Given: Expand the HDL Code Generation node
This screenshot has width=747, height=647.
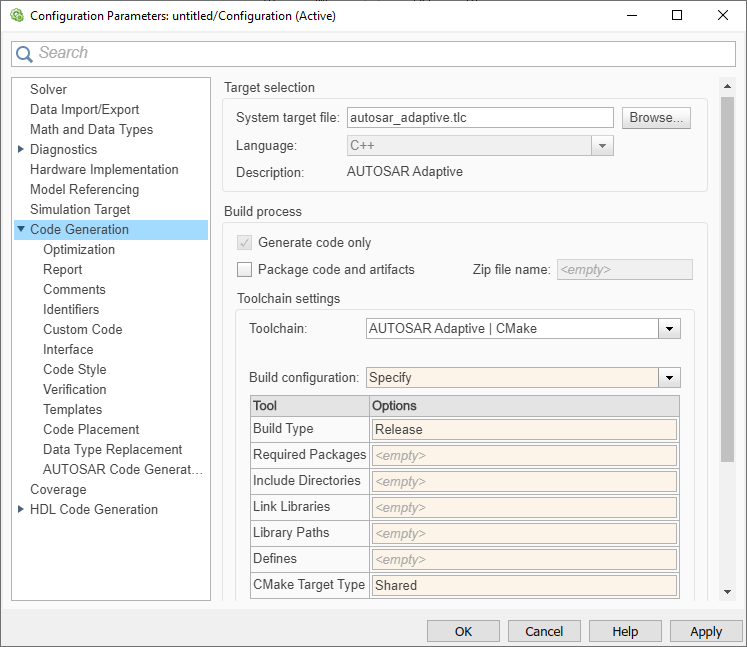Looking at the screenshot, I should [x=21, y=510].
